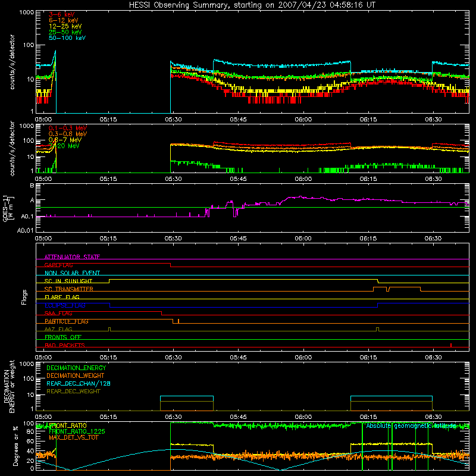Select the 0.8-7 MeV legend label
The image size is (476, 476).
click(65, 140)
